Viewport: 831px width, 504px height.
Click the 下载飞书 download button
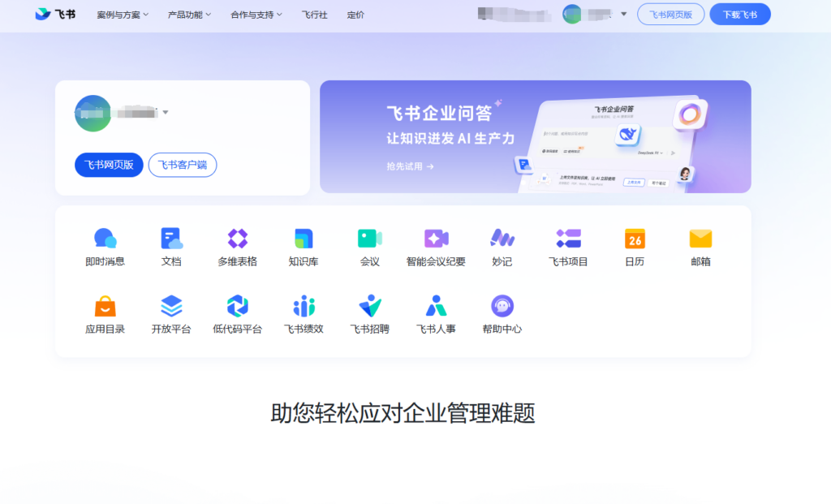(x=739, y=14)
